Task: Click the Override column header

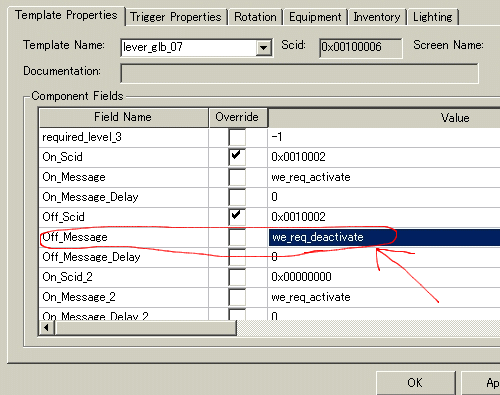Action: [x=238, y=117]
